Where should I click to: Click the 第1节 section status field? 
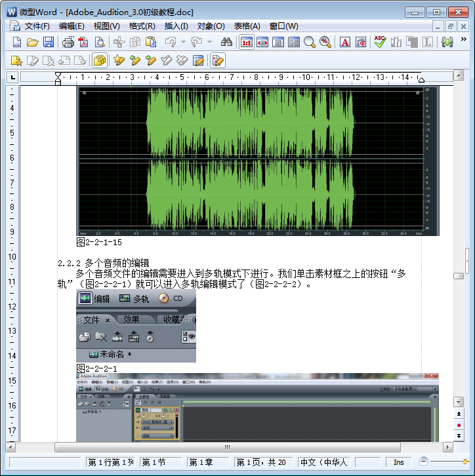[x=161, y=462]
